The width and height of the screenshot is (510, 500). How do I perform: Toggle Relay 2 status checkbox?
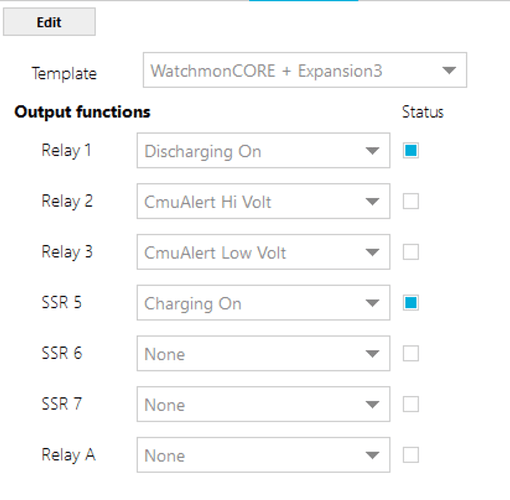pyautogui.click(x=411, y=201)
